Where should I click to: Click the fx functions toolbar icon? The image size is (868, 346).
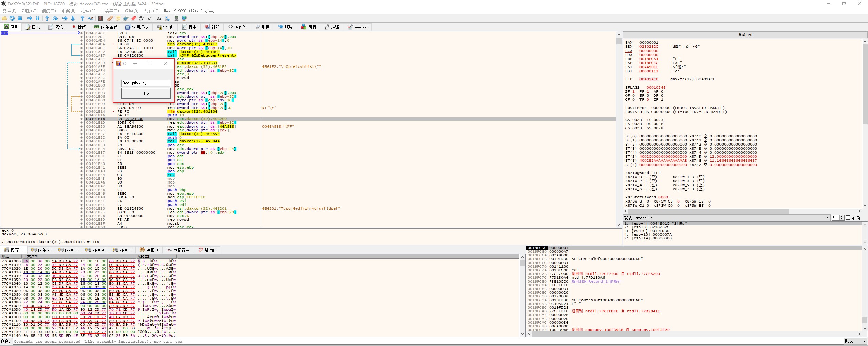[141, 18]
